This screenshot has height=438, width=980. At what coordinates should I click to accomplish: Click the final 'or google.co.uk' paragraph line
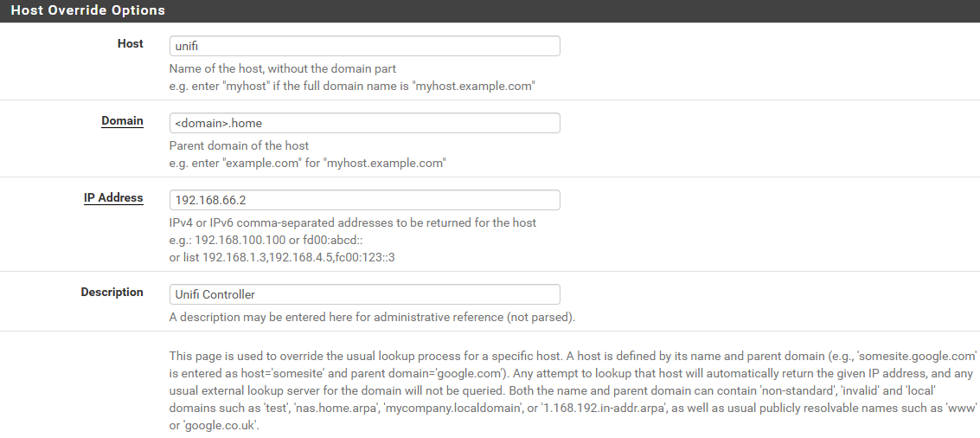click(x=214, y=426)
